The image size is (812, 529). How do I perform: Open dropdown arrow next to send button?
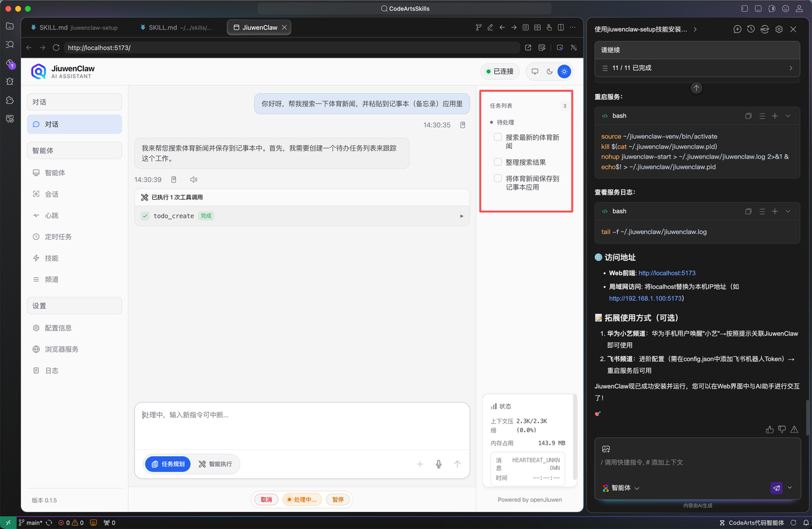790,488
